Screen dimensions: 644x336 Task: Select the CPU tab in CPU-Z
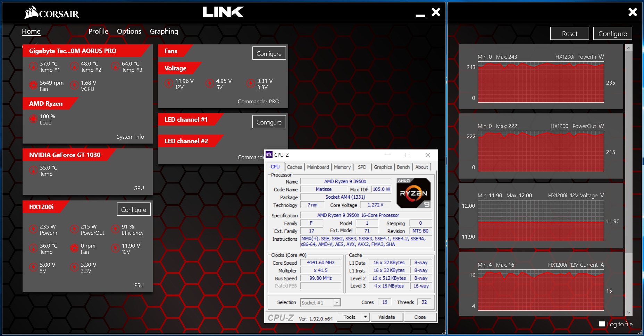[x=275, y=167]
